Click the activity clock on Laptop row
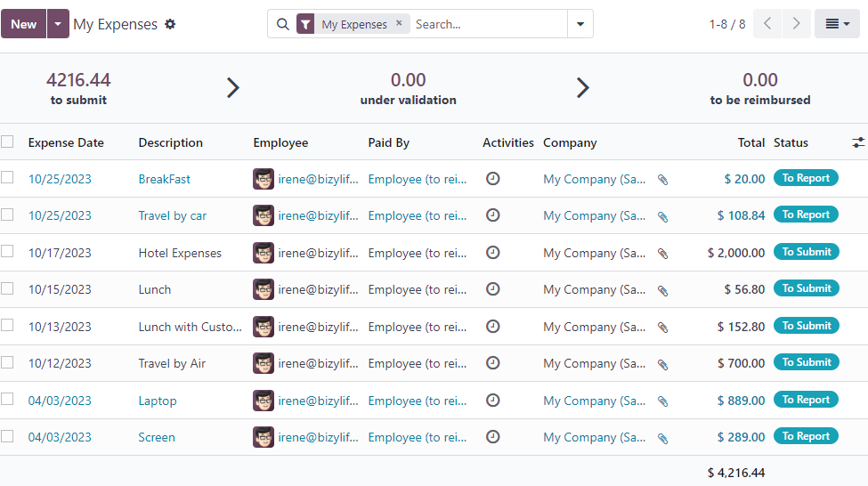868x486 pixels. point(492,401)
